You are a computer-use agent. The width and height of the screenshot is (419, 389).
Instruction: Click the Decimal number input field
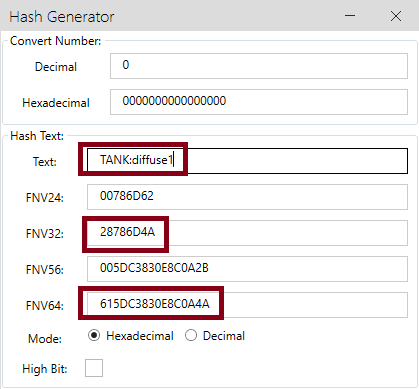click(x=259, y=66)
